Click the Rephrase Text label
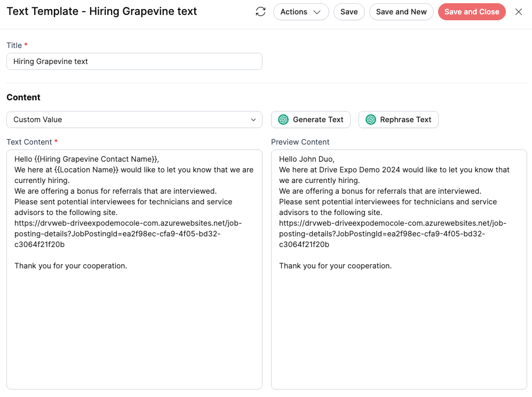Viewport: 532px width, 397px height. (x=406, y=120)
